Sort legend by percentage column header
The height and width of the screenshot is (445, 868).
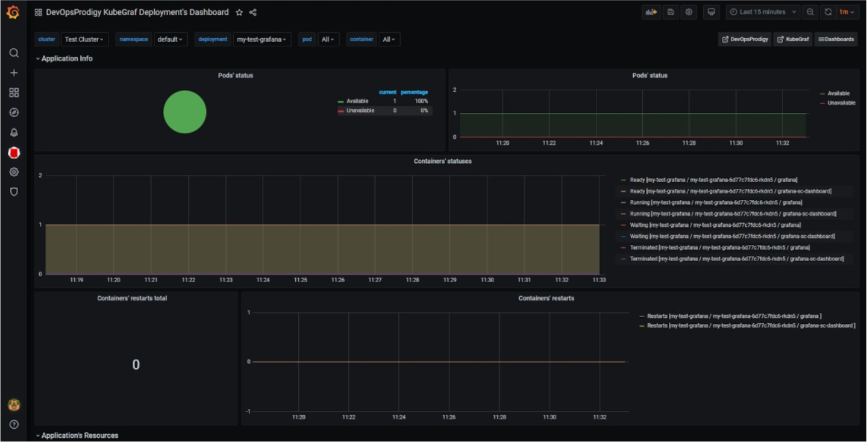414,92
